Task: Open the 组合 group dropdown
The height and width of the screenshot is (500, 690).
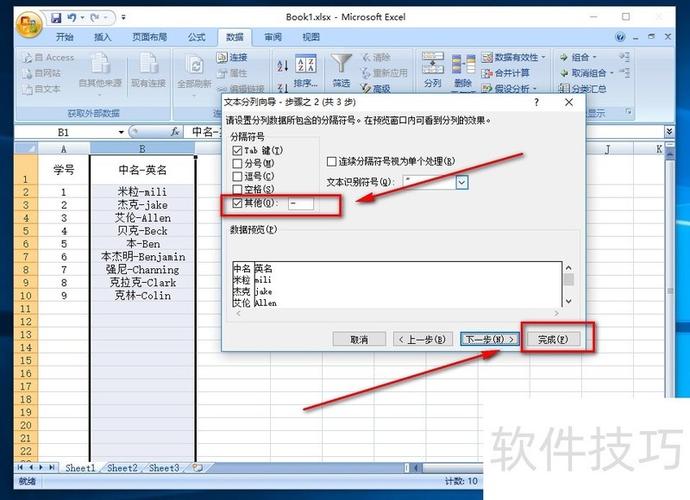Action: [578, 57]
